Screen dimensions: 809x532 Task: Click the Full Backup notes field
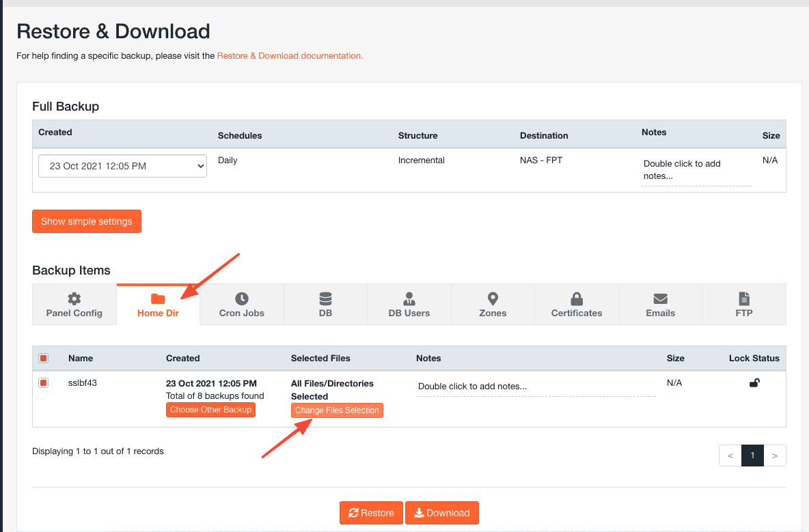pos(696,170)
